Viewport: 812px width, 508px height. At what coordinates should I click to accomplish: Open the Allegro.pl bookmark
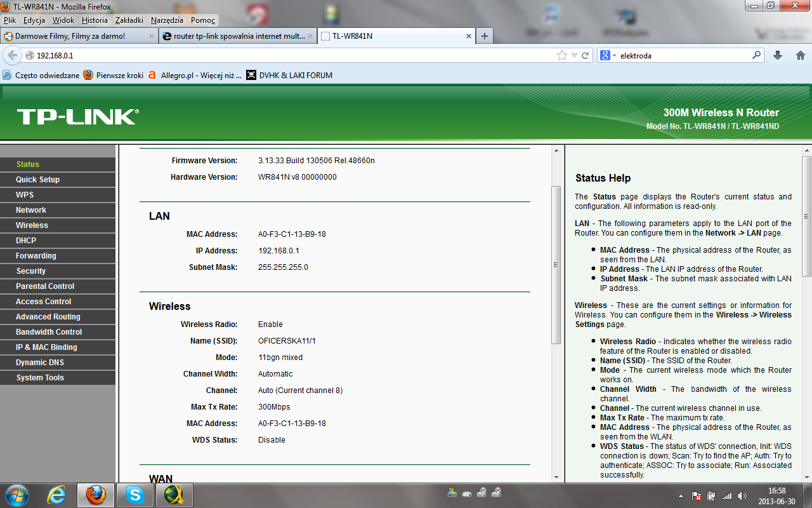pyautogui.click(x=195, y=75)
